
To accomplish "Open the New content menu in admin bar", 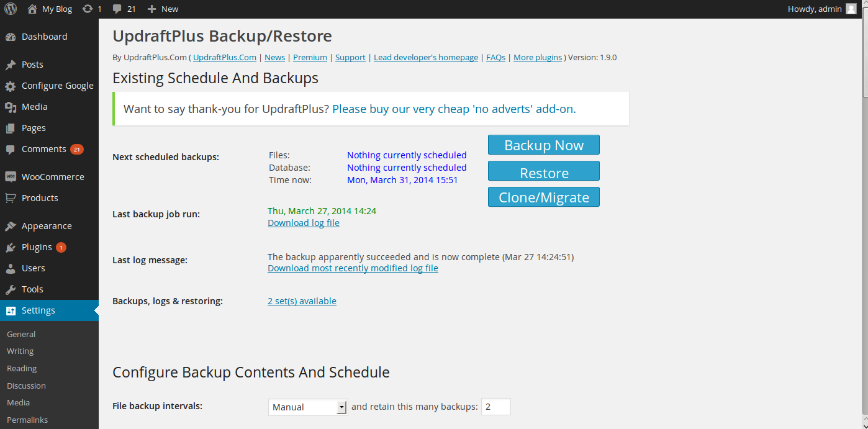I will (x=163, y=9).
